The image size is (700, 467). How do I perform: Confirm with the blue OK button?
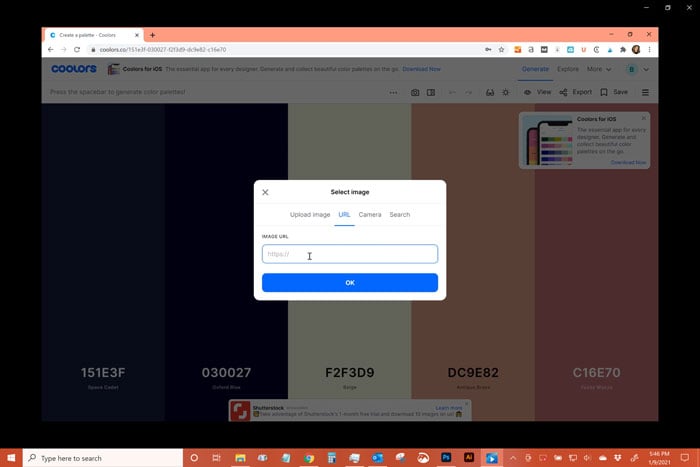tap(350, 283)
